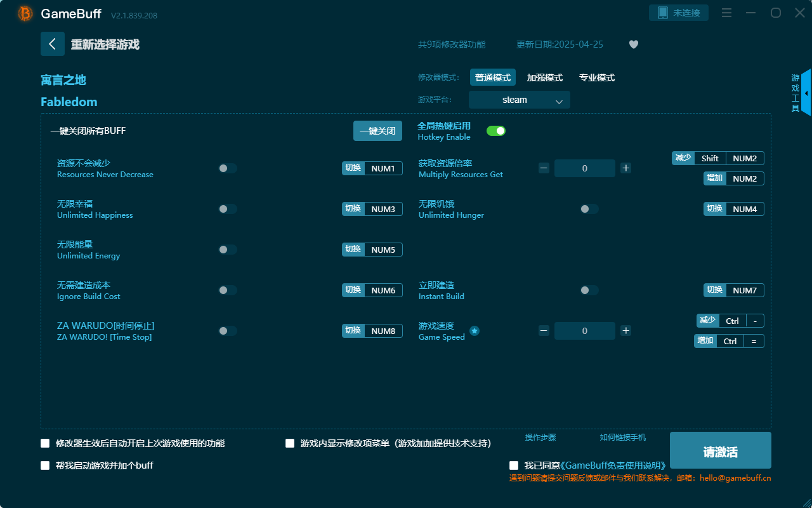Click Ctrl equals increase speed hotkey
This screenshot has height=508, width=812.
point(729,341)
